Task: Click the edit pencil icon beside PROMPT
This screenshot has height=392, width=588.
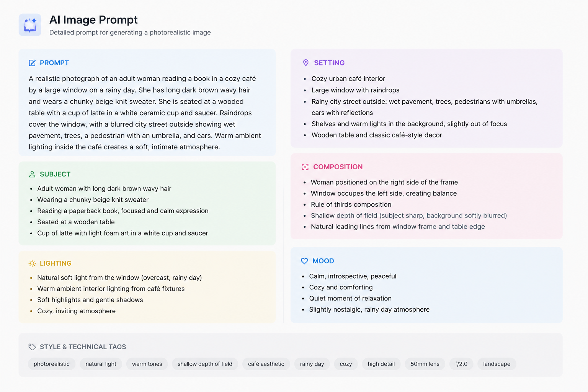Action: 32,63
